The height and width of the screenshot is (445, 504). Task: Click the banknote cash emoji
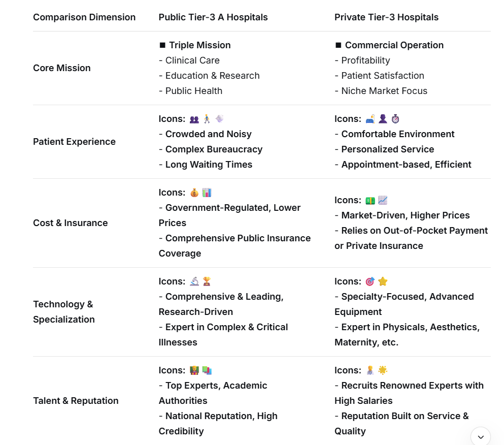(370, 201)
